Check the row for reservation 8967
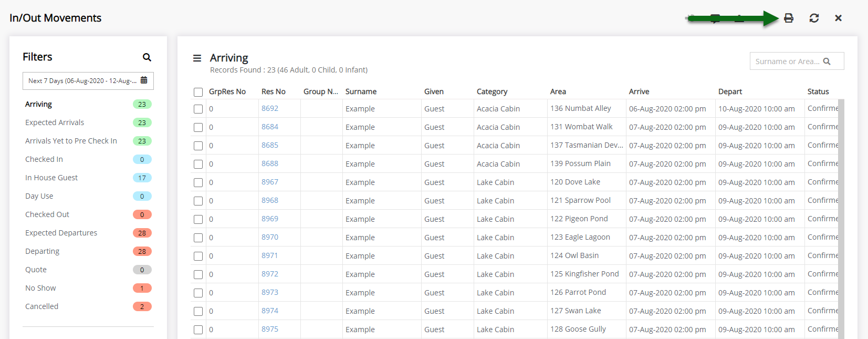The image size is (868, 339). 198,182
